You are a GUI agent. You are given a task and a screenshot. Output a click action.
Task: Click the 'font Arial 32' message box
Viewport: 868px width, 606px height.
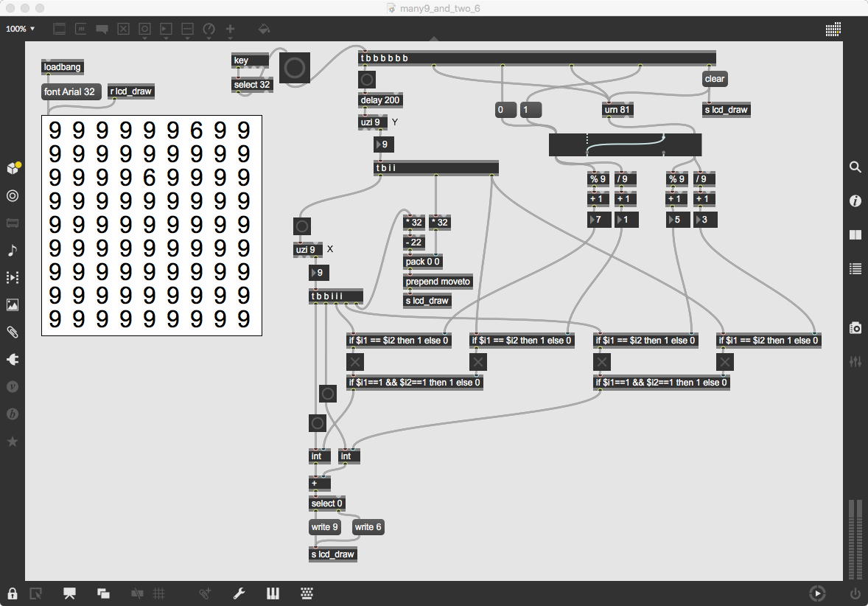point(71,92)
